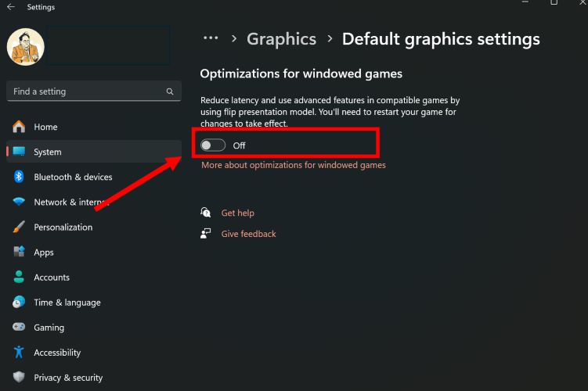Click the Network wifi icon
The height and width of the screenshot is (391, 588).
(x=19, y=202)
